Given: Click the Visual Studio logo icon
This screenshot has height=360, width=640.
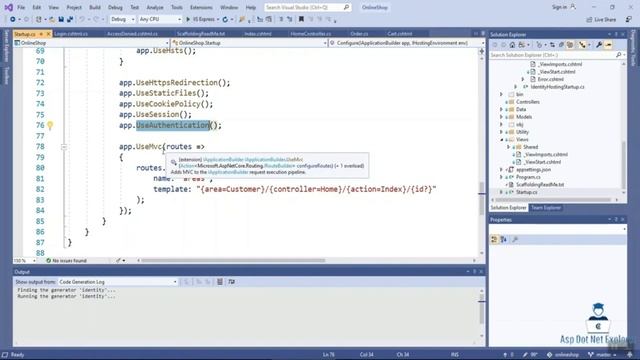Looking at the screenshot, I should (x=8, y=7).
